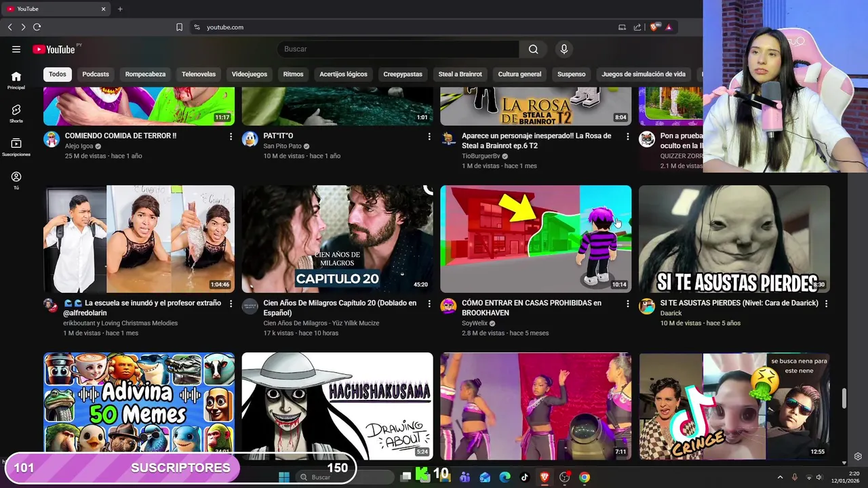Open Suscripciones in the sidebar
The width and height of the screenshot is (868, 488).
[16, 147]
